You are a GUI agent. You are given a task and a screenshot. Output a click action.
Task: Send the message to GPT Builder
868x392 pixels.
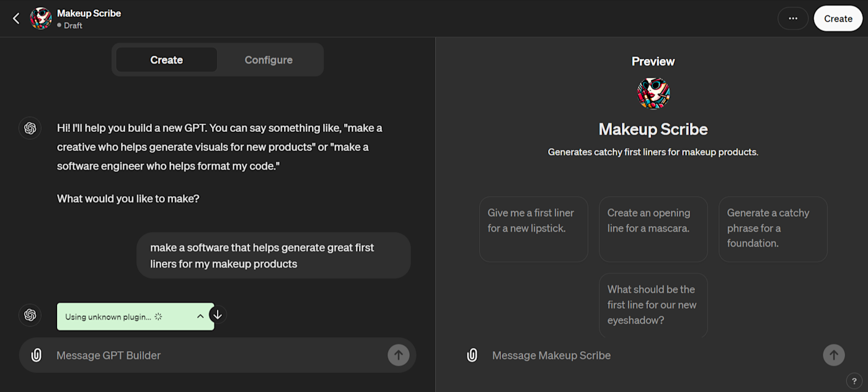[398, 355]
